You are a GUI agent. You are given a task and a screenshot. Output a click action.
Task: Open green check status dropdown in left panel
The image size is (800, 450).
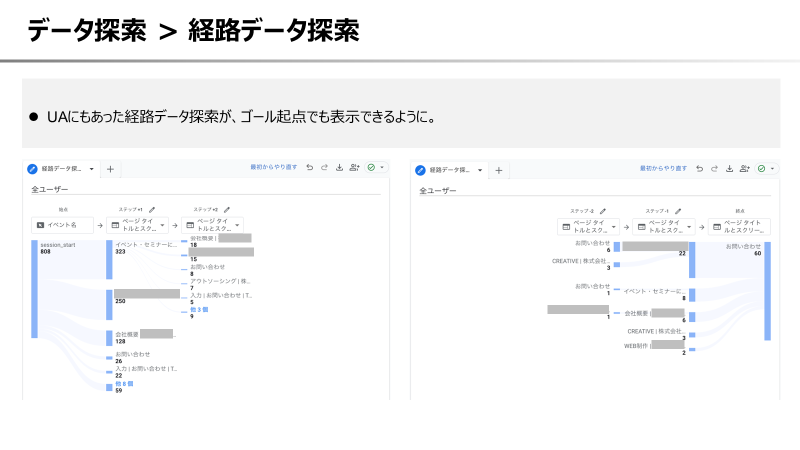click(376, 169)
